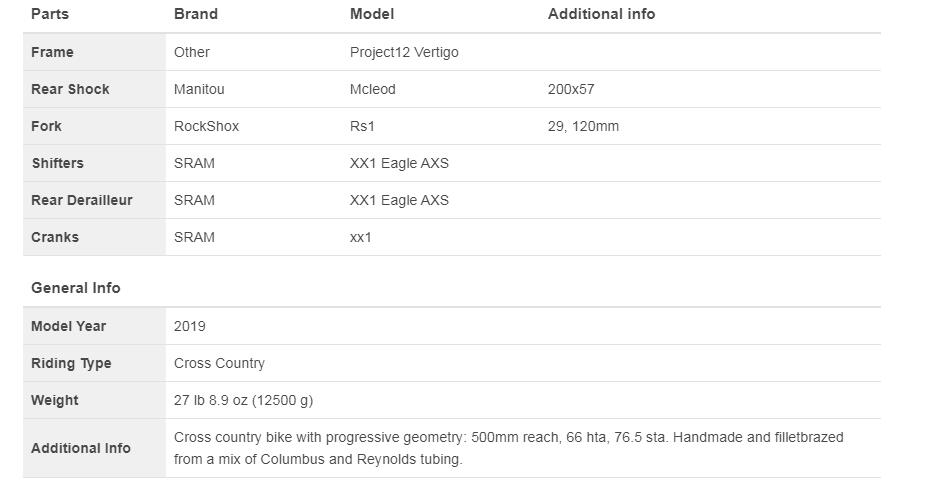The width and height of the screenshot is (940, 484).
Task: Click the Model column header
Action: (372, 14)
